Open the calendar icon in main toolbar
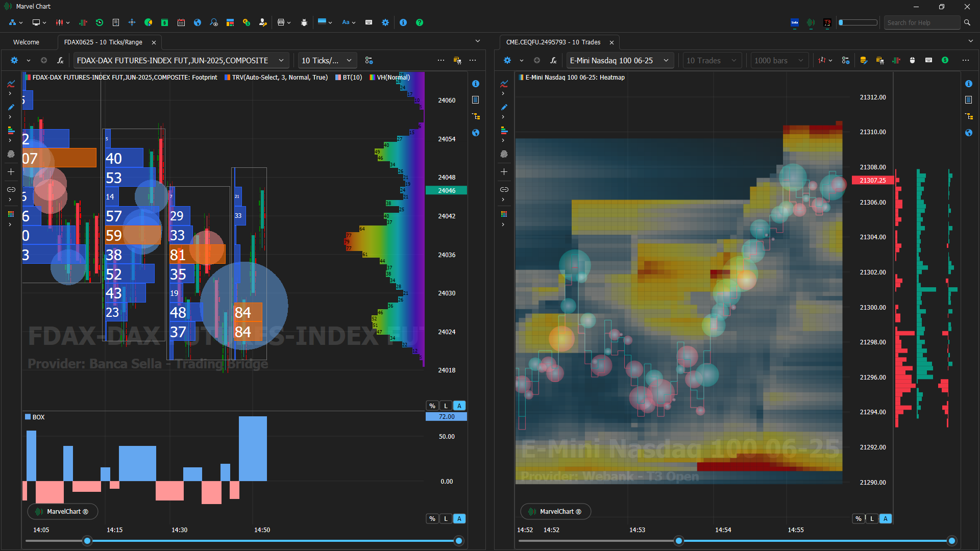Screen dimensions: 980x551 181,22
